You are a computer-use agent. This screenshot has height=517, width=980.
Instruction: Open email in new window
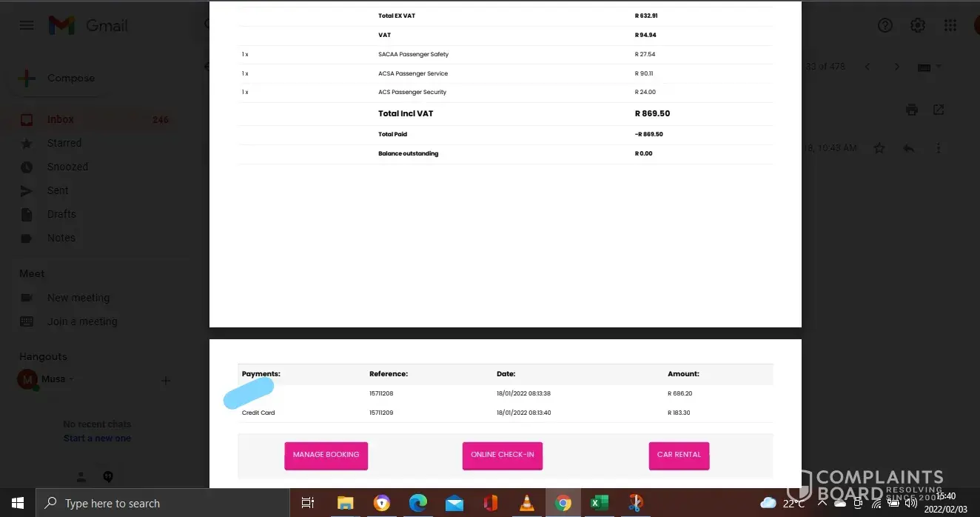[x=939, y=110]
